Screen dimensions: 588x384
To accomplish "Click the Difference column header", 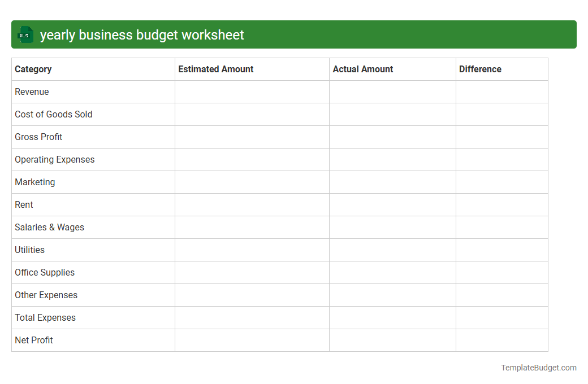I will tap(480, 69).
